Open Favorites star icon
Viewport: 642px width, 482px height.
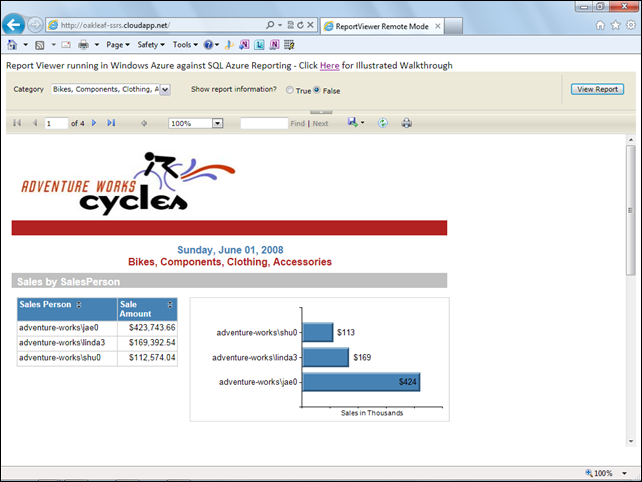(615, 25)
